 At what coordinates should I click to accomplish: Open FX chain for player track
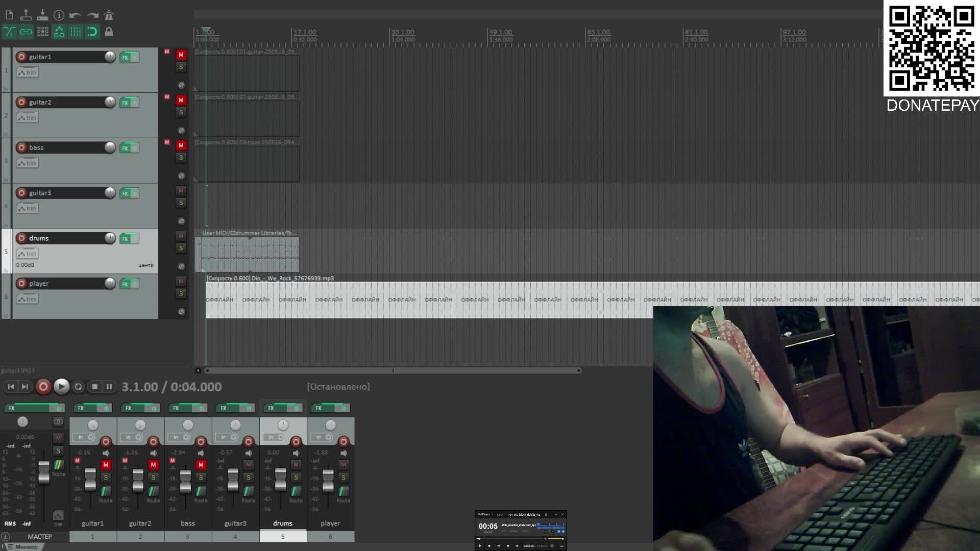click(125, 284)
